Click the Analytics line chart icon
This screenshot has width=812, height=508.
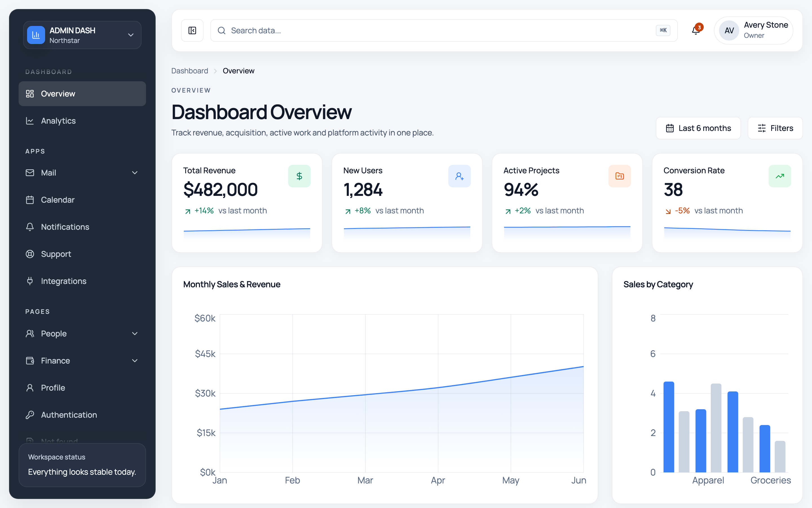point(30,121)
